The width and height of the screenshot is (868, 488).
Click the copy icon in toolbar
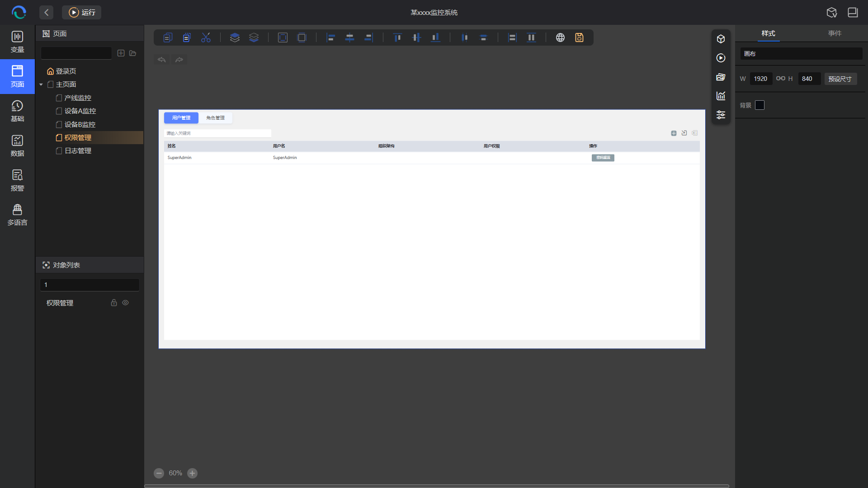coord(168,38)
